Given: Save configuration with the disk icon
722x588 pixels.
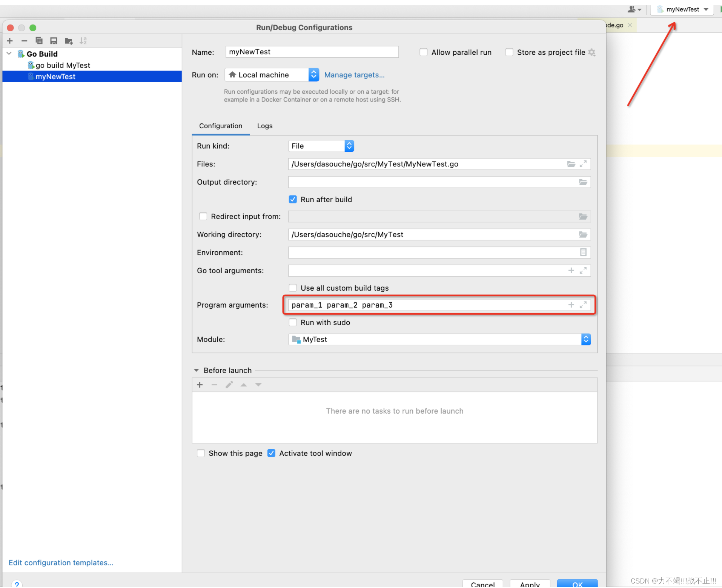Looking at the screenshot, I should (54, 41).
